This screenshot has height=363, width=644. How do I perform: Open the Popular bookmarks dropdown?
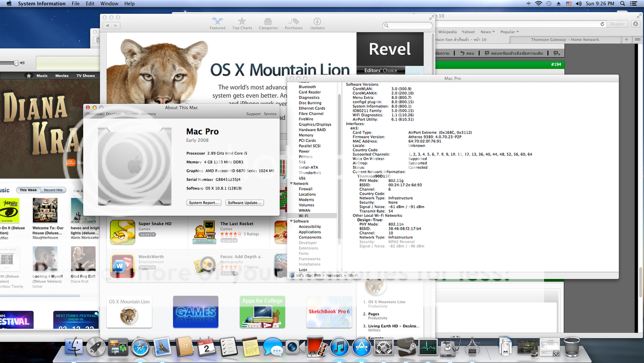point(509,32)
